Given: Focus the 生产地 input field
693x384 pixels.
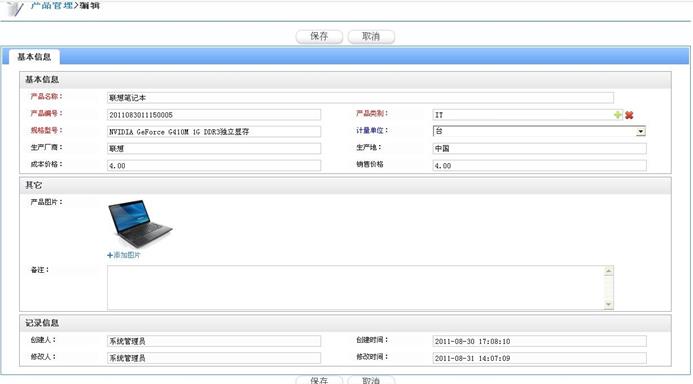Looking at the screenshot, I should [x=539, y=148].
